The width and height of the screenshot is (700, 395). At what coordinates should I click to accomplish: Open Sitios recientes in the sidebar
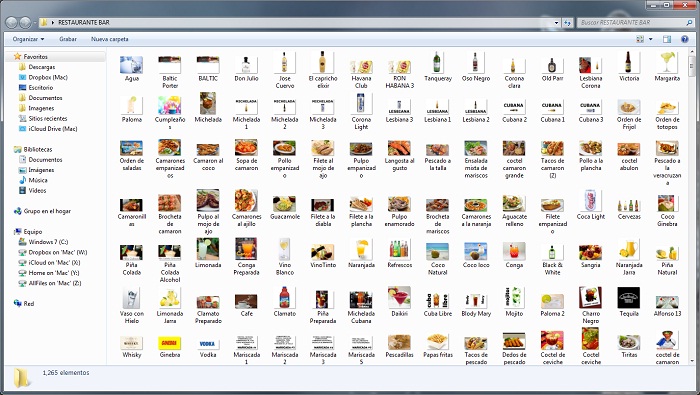tap(48, 118)
